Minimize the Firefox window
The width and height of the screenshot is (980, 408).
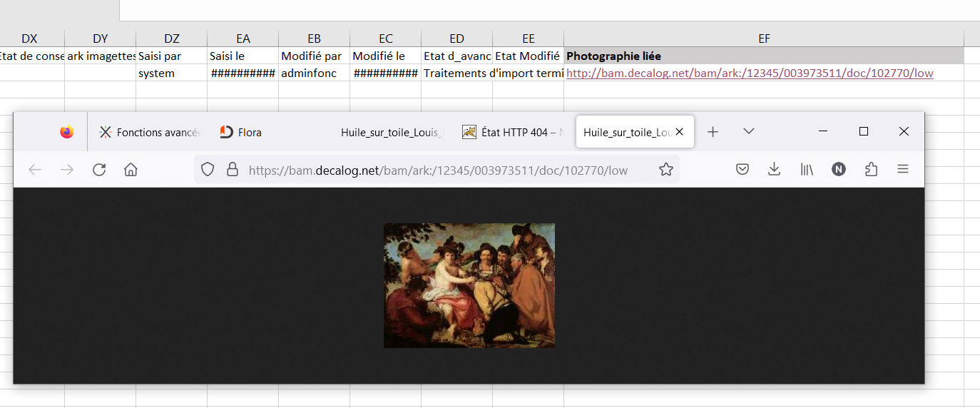pyautogui.click(x=823, y=131)
